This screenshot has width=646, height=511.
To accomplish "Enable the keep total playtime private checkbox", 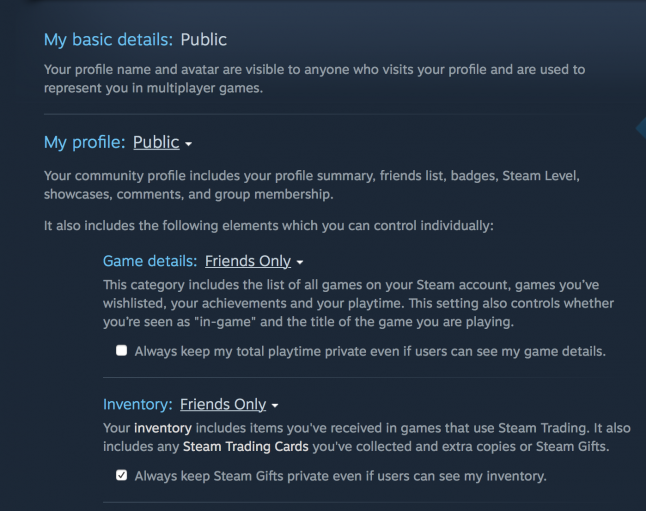I will [x=122, y=351].
